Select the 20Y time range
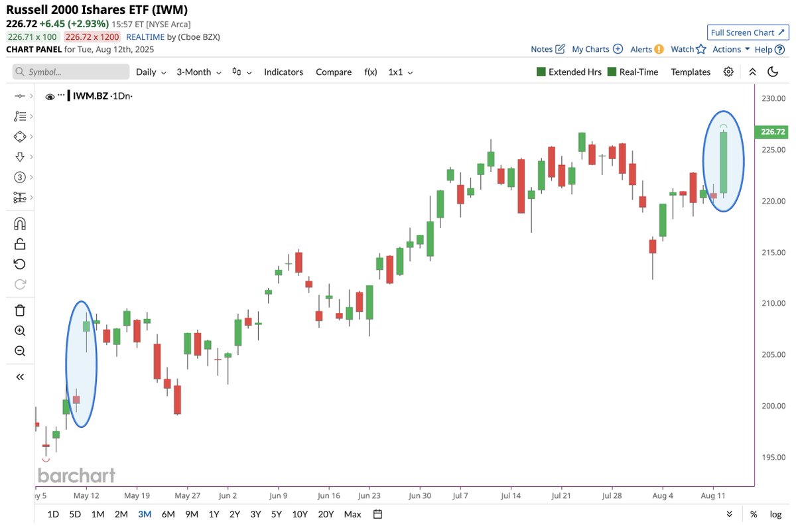Image resolution: width=796 pixels, height=532 pixels. 326,514
